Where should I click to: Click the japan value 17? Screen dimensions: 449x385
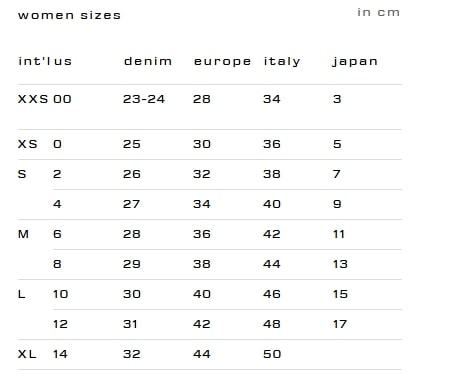coord(340,324)
